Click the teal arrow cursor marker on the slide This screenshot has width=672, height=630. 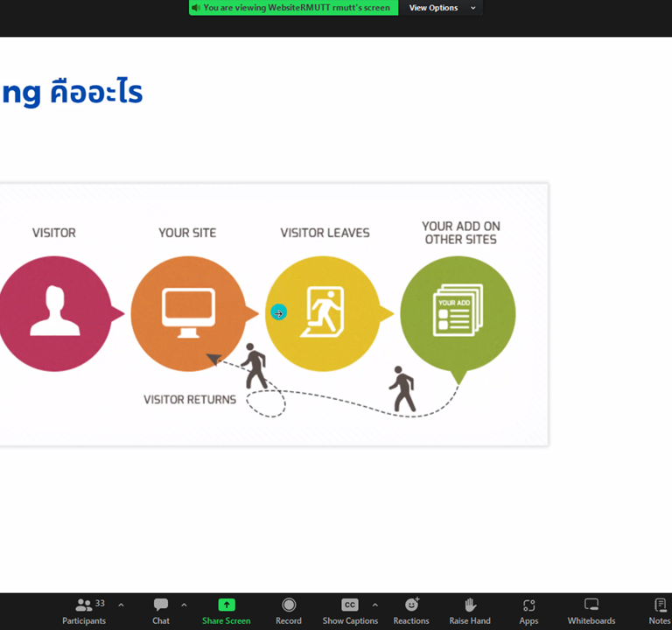[x=278, y=313]
